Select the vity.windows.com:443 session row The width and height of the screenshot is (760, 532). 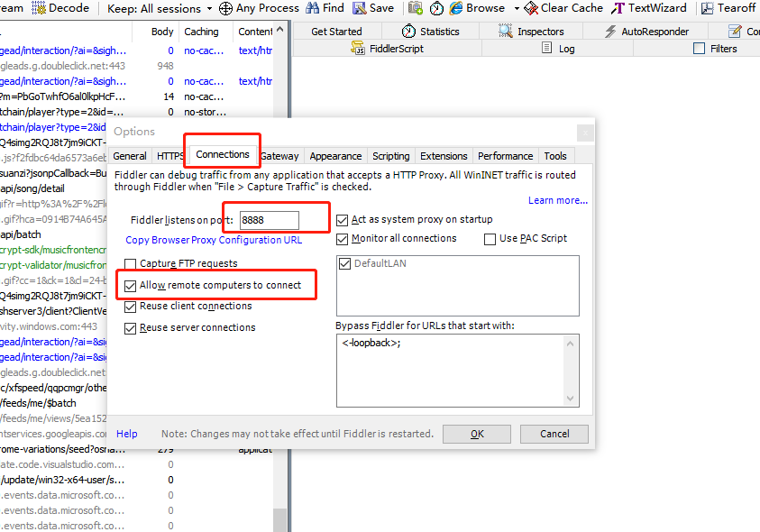(x=53, y=326)
